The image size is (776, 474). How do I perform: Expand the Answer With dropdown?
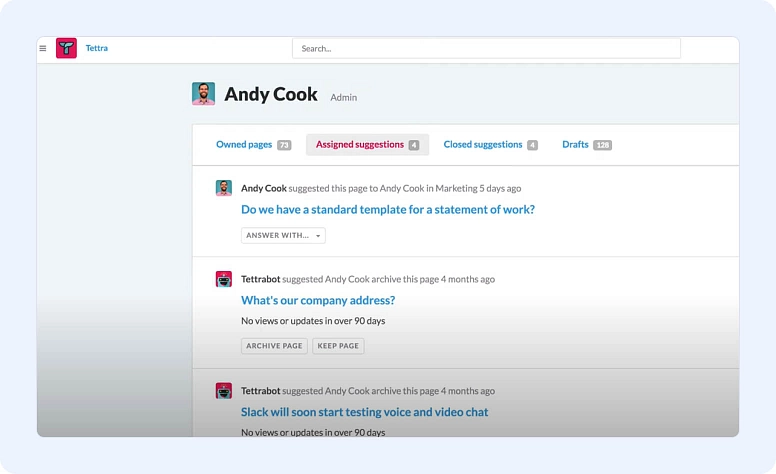(283, 236)
